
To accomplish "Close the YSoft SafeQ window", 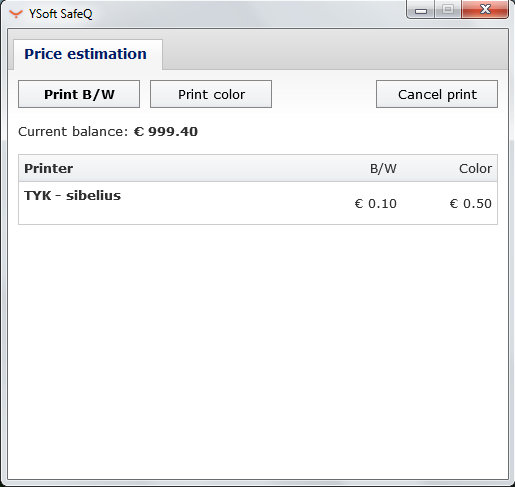I will click(x=485, y=9).
